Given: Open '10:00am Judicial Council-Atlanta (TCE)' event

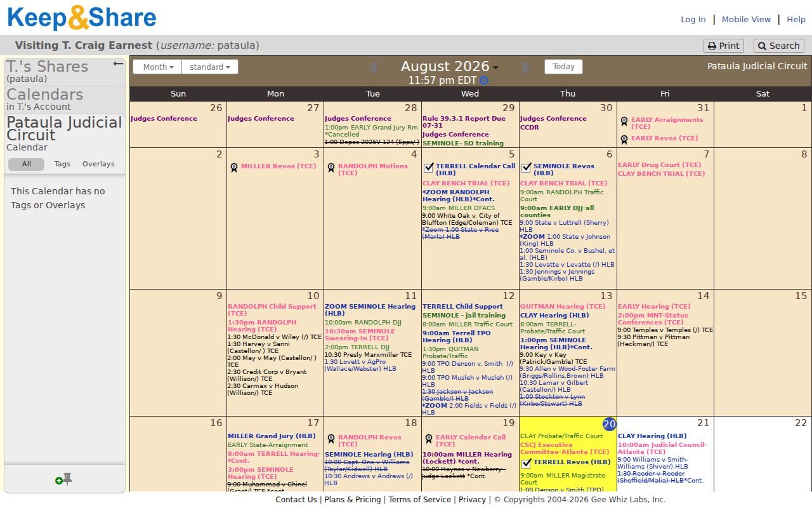Looking at the screenshot, I should point(662,448).
